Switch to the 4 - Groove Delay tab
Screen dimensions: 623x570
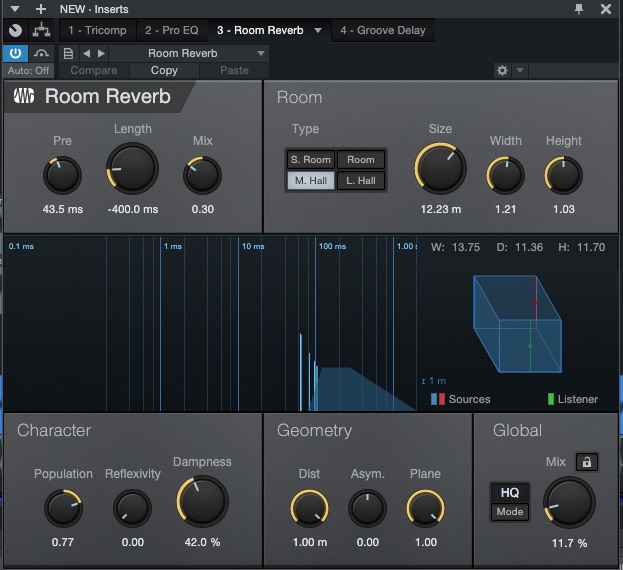(383, 30)
